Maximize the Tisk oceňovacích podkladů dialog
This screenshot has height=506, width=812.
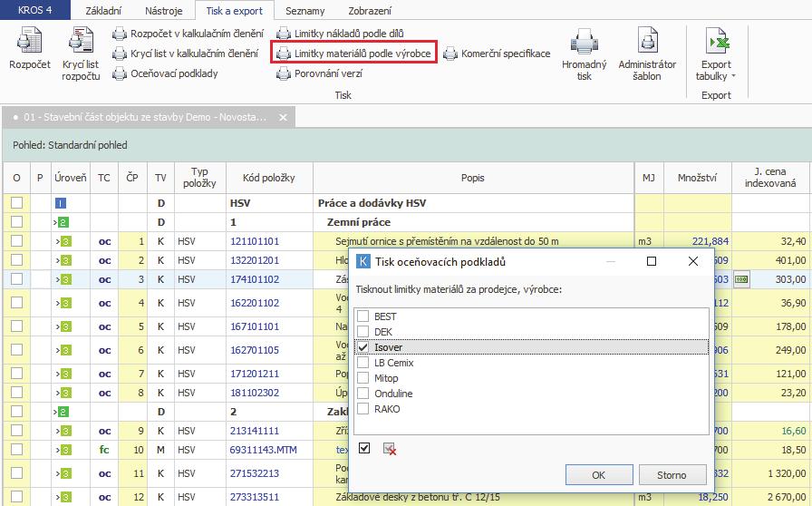(652, 261)
